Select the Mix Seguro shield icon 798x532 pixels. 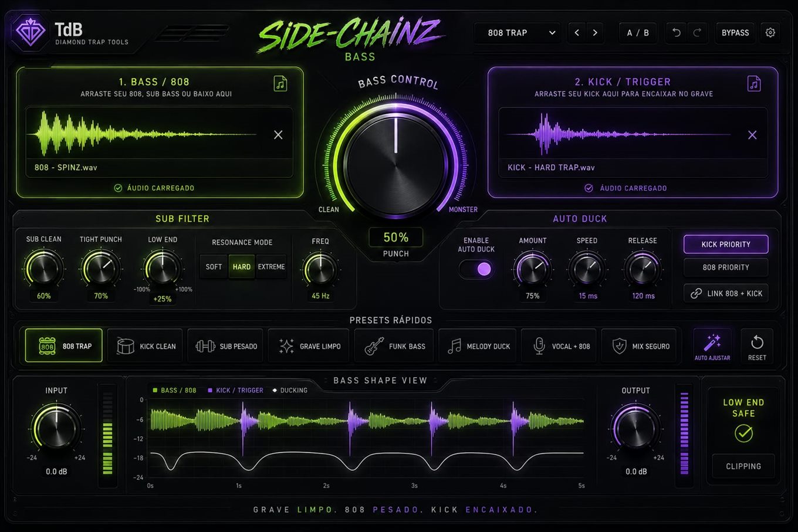pos(619,346)
